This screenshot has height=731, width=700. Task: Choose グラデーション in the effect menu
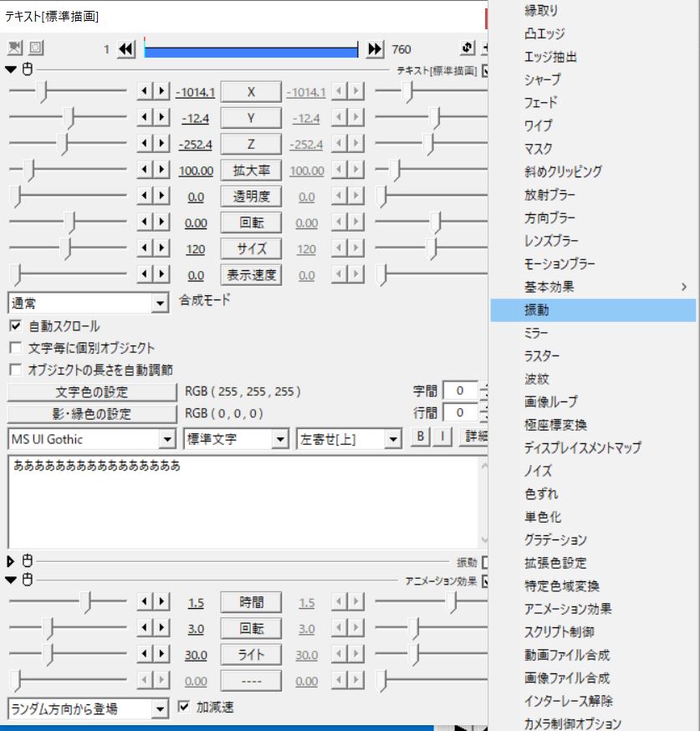click(593, 539)
